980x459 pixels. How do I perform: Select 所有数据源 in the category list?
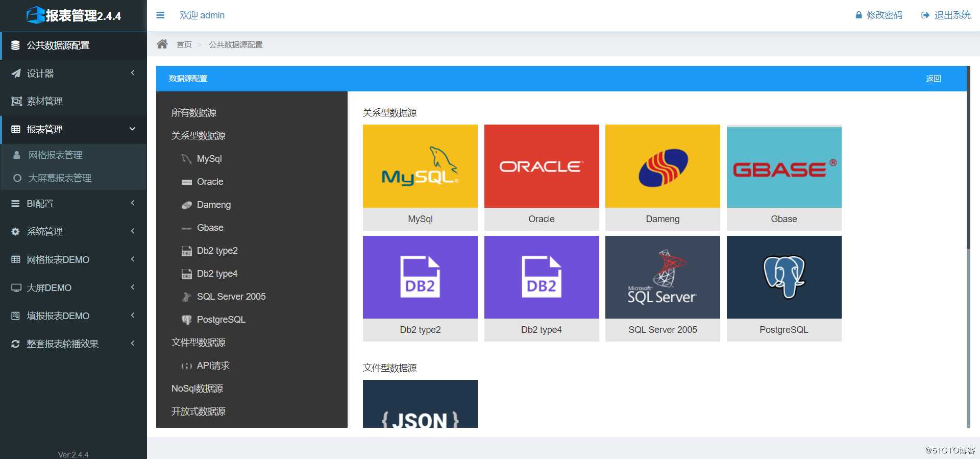pyautogui.click(x=193, y=113)
